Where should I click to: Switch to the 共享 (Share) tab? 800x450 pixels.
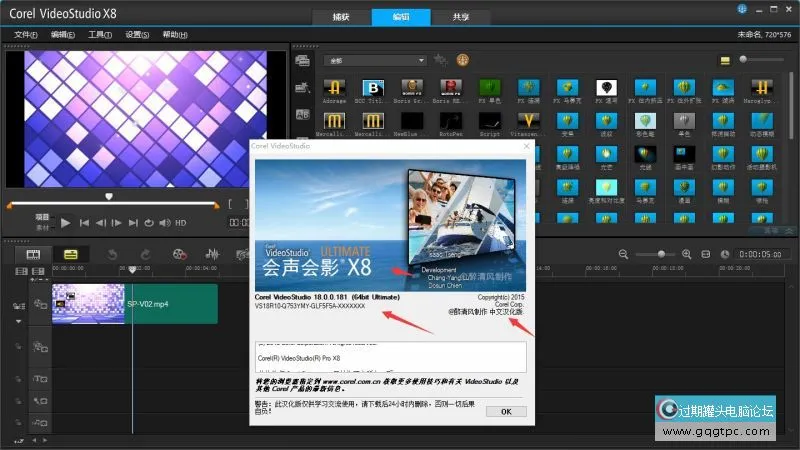coord(461,17)
